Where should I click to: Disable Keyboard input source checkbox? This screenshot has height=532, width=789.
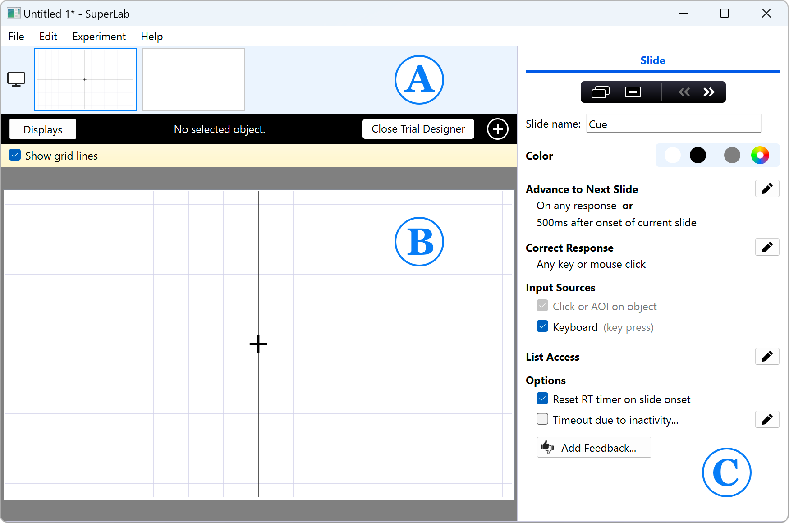(542, 326)
